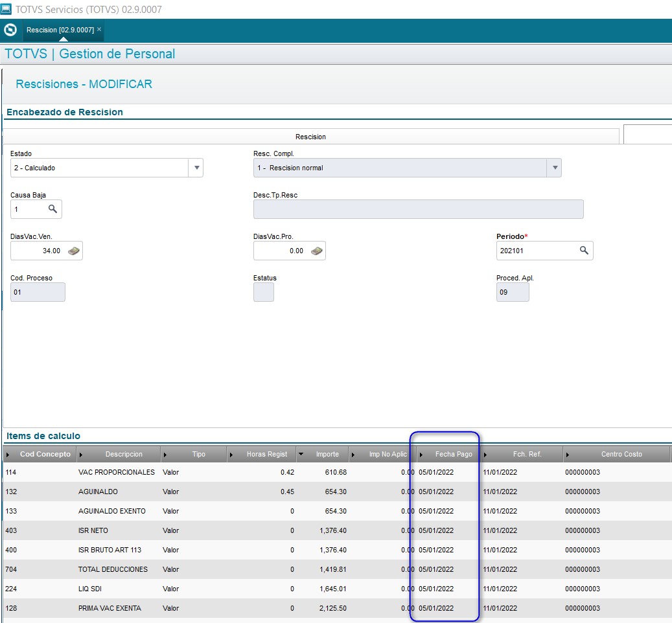672x623 pixels.
Task: Click the TOTVS Servicios window title icon
Action: click(6, 8)
